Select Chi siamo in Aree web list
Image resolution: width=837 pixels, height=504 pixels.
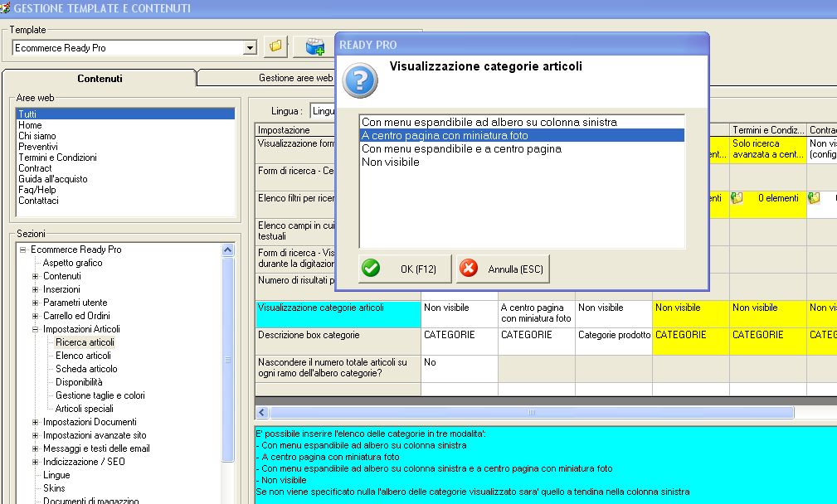(x=125, y=136)
